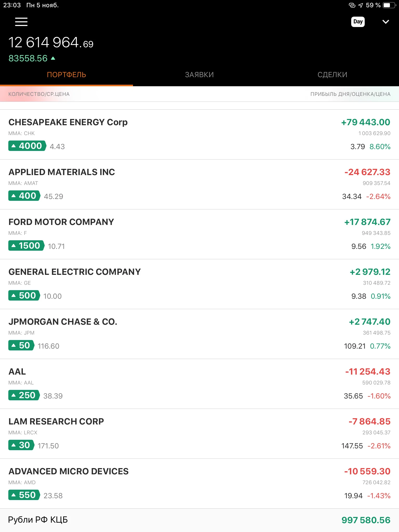This screenshot has height=532, width=399.
Task: Tap Ford percent change 1.92%
Action: pos(381,246)
